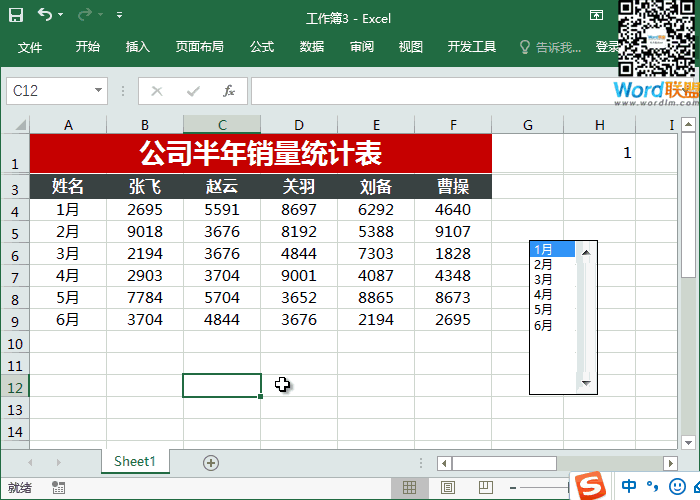
Task: Select the Sheet1 tab
Action: (135, 461)
